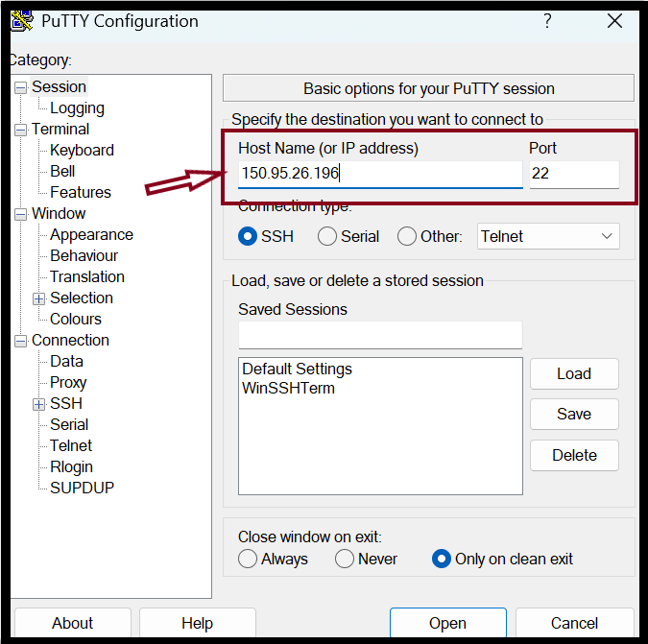Screen dimensions: 648x644
Task: Save the current session
Action: pyautogui.click(x=574, y=414)
